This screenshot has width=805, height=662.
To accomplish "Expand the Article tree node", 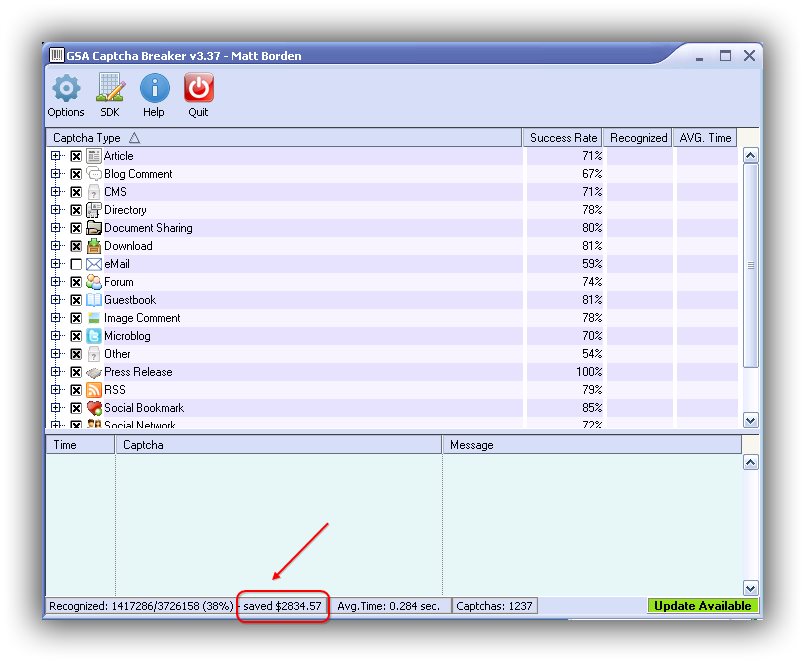I will [55, 156].
